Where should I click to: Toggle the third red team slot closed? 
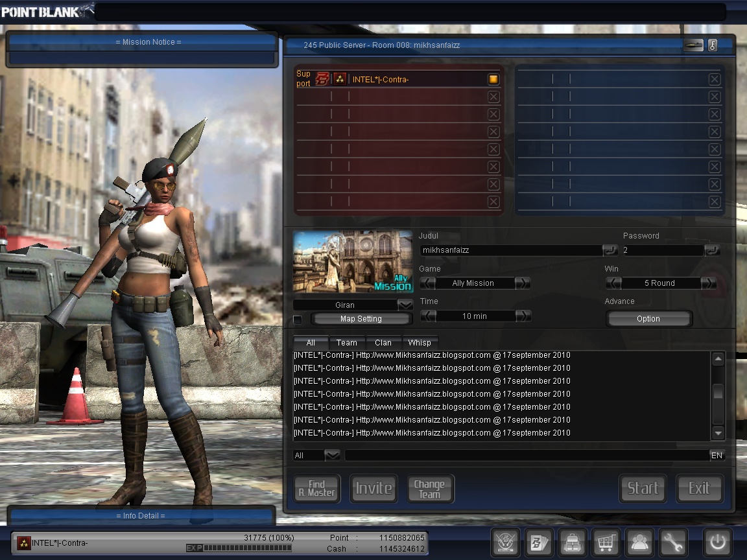(493, 114)
